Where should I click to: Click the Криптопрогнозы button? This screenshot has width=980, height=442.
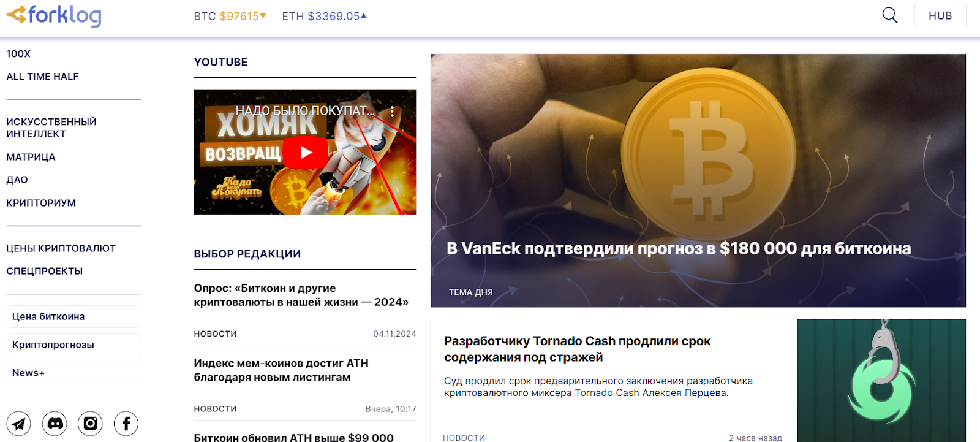click(73, 345)
